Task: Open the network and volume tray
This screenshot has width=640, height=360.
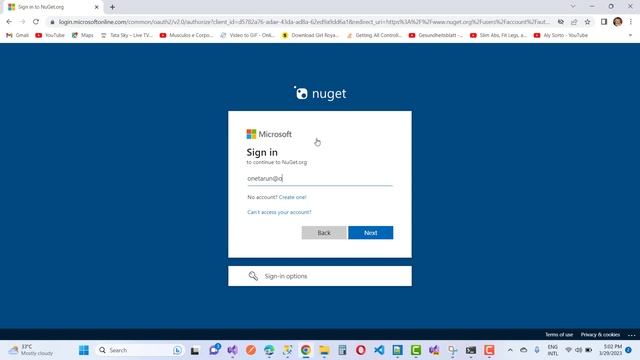Action: [x=578, y=350]
